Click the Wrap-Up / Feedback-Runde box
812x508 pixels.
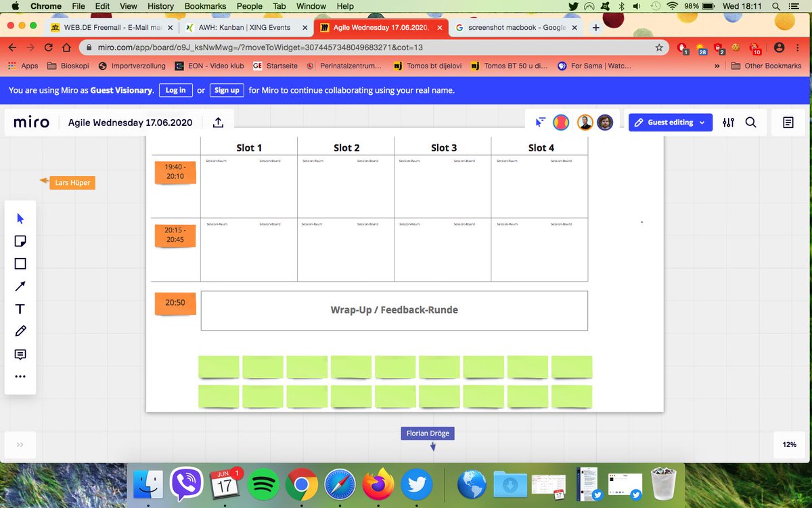click(x=394, y=310)
